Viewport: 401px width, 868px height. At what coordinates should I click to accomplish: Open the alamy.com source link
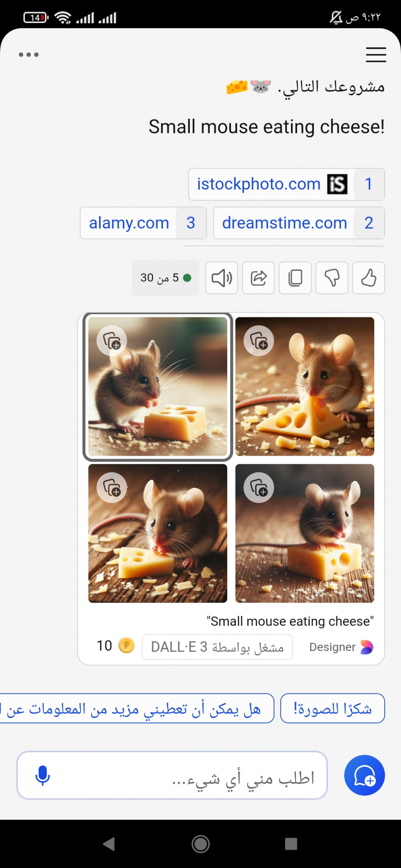point(143,223)
